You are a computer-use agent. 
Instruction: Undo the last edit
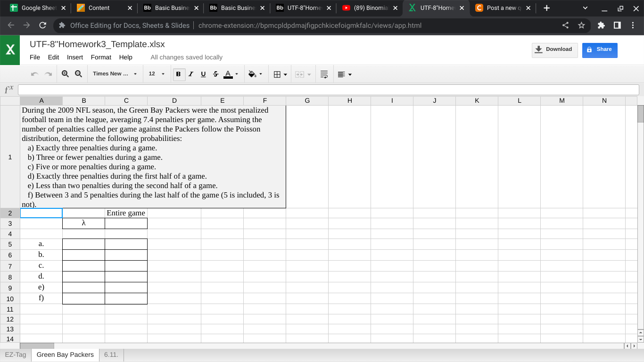(x=34, y=74)
